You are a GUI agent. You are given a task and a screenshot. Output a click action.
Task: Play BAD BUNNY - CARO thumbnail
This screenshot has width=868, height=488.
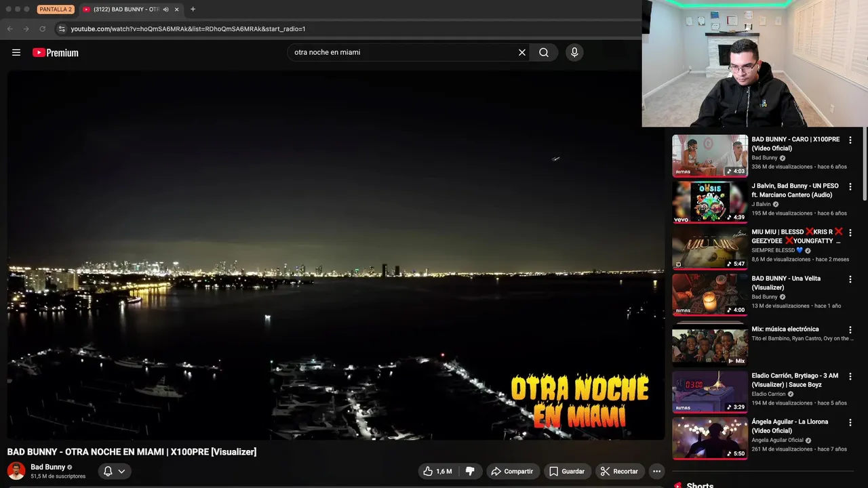pos(710,156)
